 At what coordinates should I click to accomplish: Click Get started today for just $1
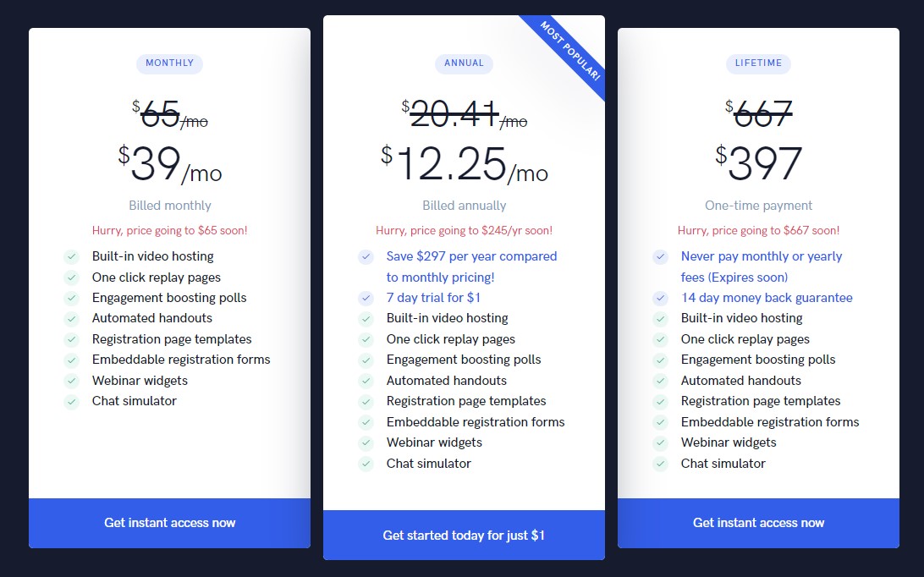[464, 536]
